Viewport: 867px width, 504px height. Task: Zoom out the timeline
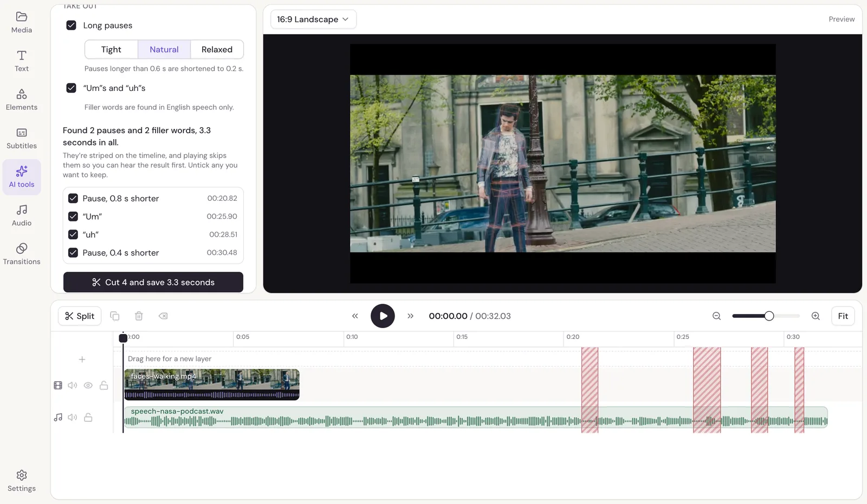[716, 316]
